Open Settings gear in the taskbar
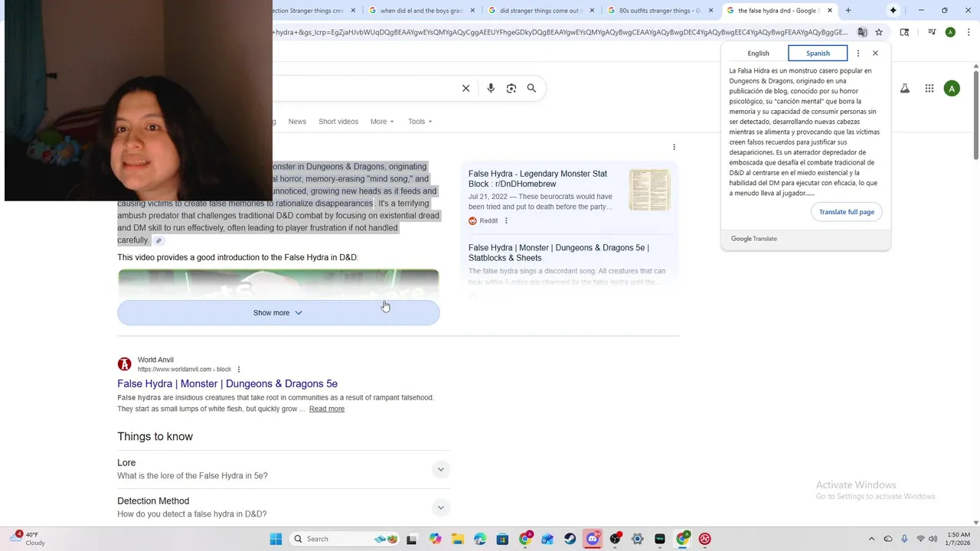 [x=637, y=539]
